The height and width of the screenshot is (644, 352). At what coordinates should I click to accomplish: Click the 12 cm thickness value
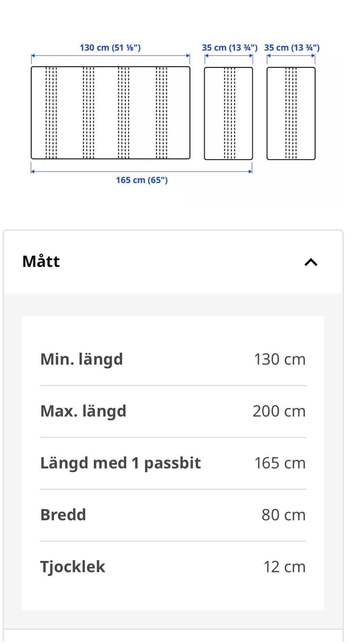284,567
